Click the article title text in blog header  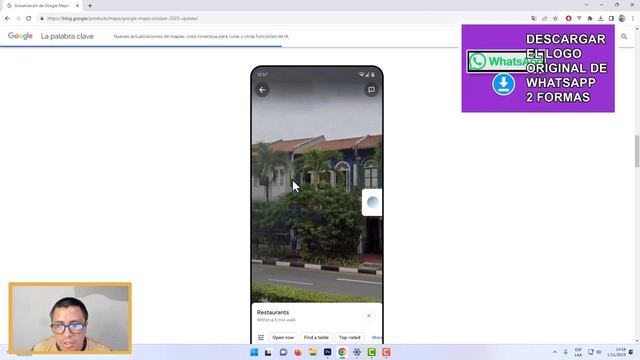201,36
